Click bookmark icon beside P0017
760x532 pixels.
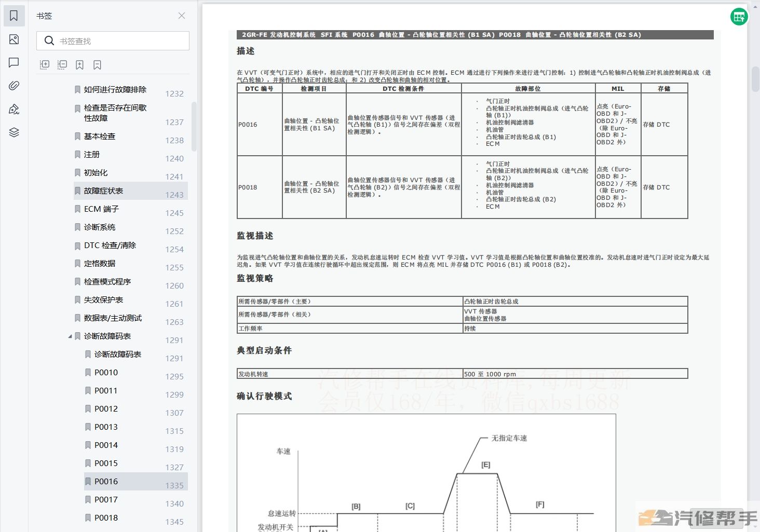click(x=88, y=499)
